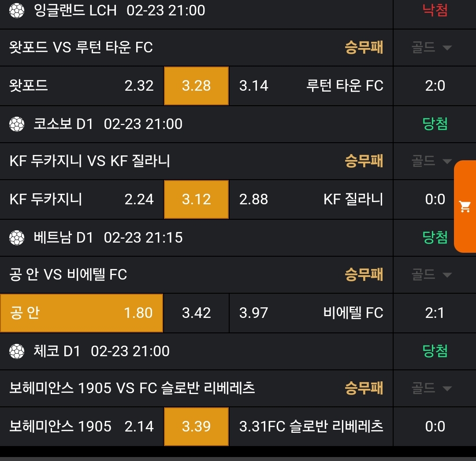Choose KF 질라니 away win at 2.88

tap(311, 199)
